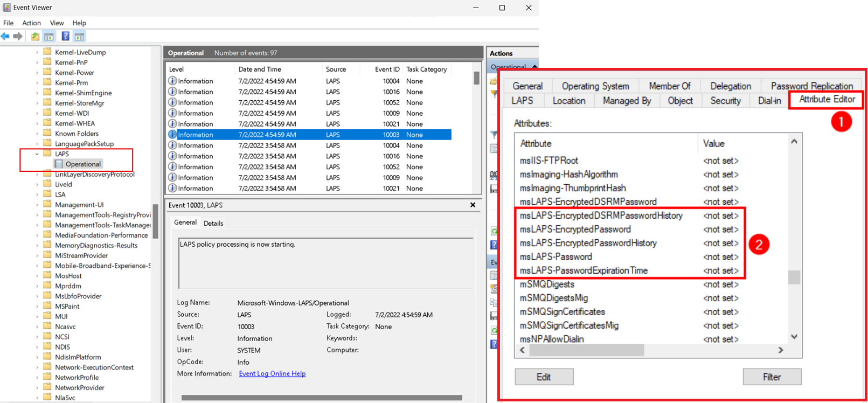868x403 pixels.
Task: Open the Member Of tab
Action: tap(669, 86)
